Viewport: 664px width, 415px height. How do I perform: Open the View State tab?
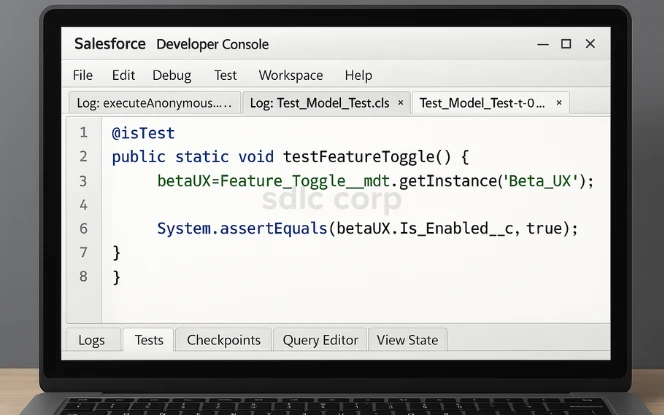pyautogui.click(x=407, y=340)
